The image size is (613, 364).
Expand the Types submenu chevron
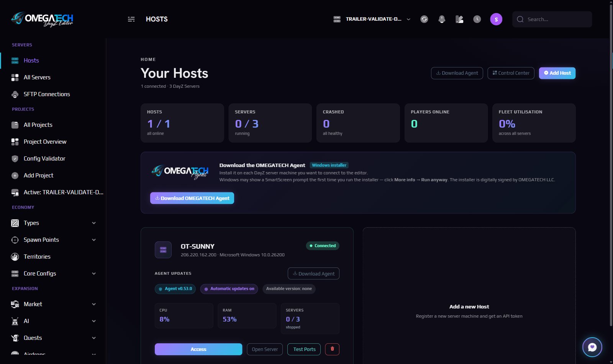point(94,223)
